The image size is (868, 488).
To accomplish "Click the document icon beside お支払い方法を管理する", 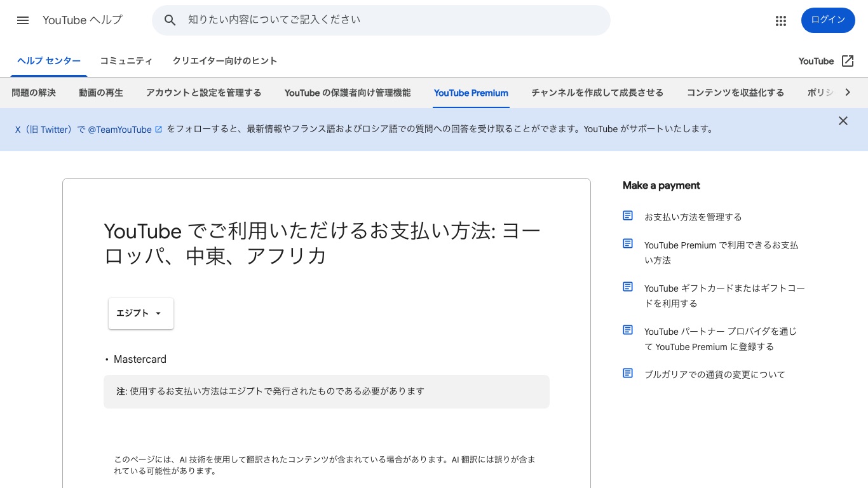I will point(628,215).
